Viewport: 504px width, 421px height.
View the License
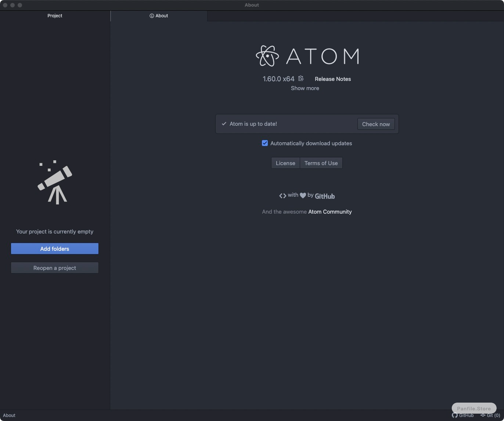point(285,163)
